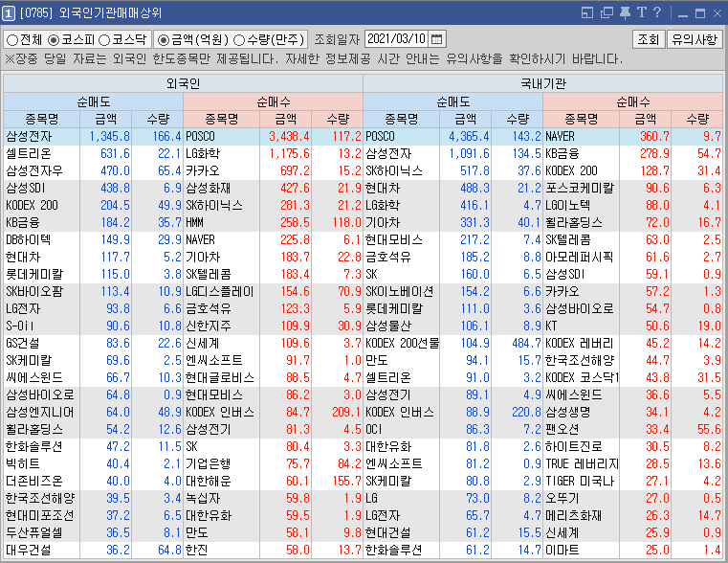
Task: Click 하이트진로 stock name
Action: (574, 446)
